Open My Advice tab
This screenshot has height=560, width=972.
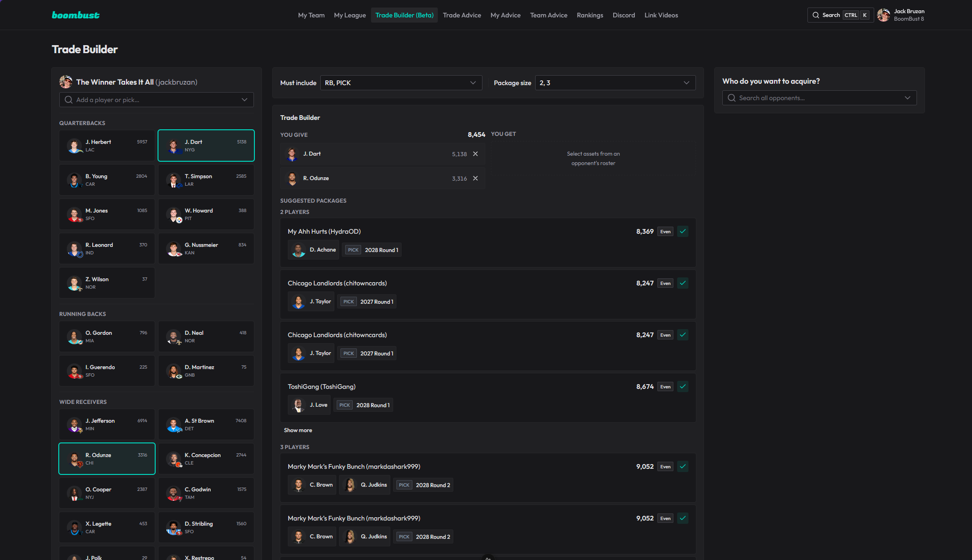pos(506,15)
